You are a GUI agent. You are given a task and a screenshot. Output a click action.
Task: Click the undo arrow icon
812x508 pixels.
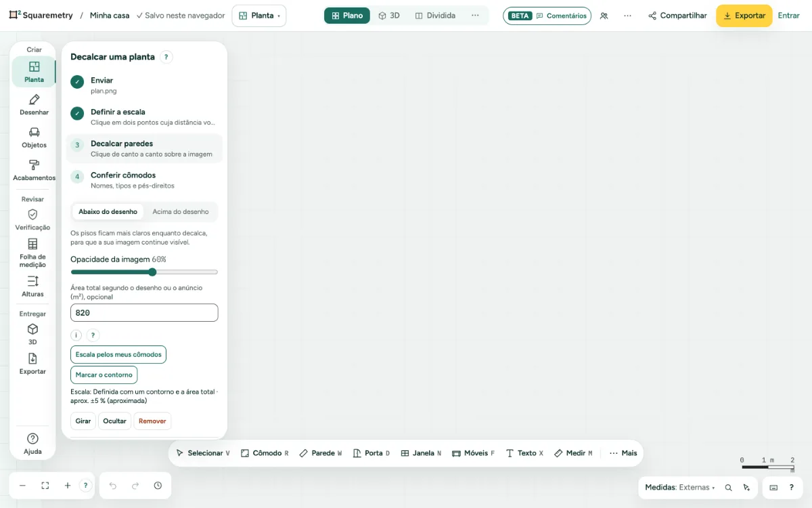coord(113,486)
